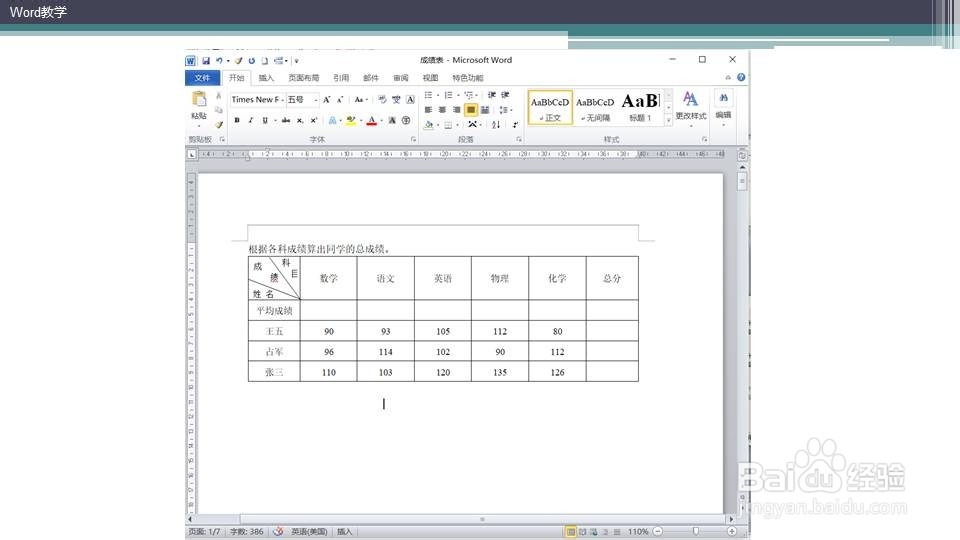The width and height of the screenshot is (960, 540).
Task: Center align text
Action: click(442, 110)
